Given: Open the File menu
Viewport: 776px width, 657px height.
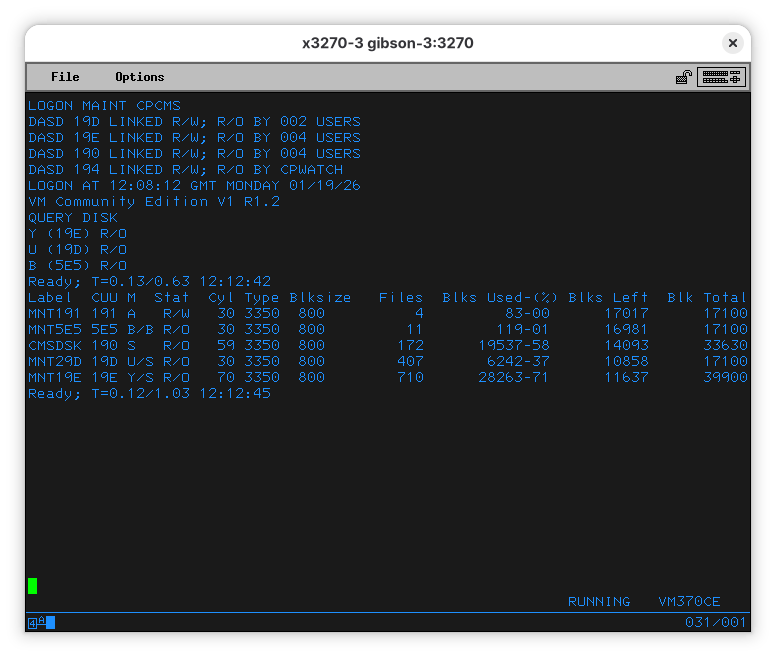Looking at the screenshot, I should pos(65,77).
